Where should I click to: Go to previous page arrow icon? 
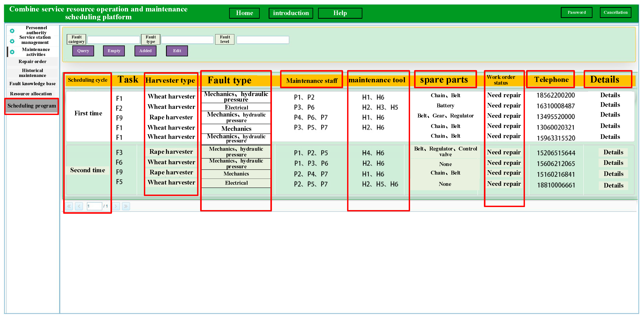(x=79, y=206)
